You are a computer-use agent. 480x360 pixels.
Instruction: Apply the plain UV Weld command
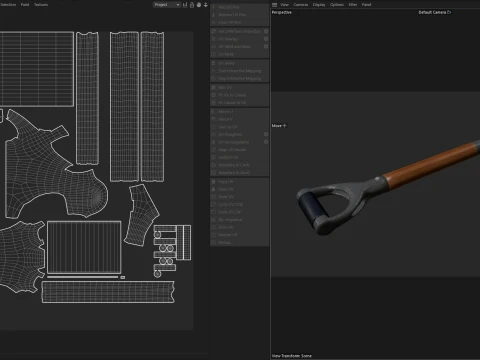[x=240, y=54]
